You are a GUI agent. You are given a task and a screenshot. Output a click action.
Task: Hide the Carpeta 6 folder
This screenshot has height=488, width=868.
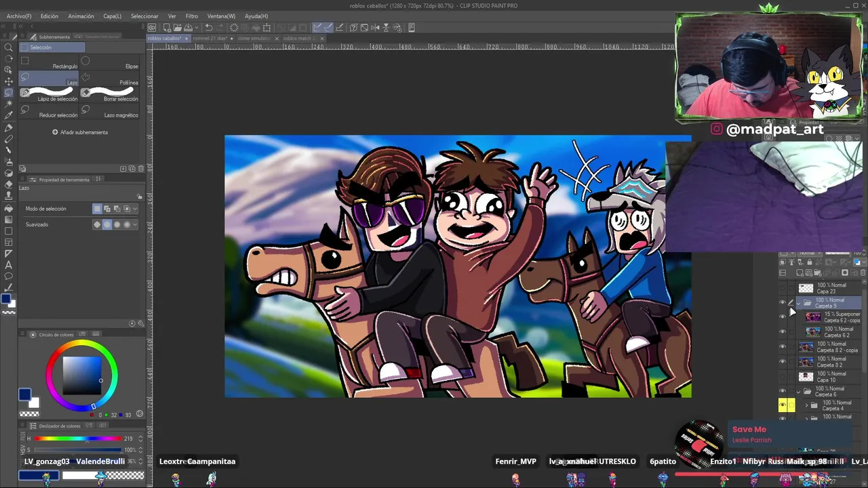[x=783, y=392]
